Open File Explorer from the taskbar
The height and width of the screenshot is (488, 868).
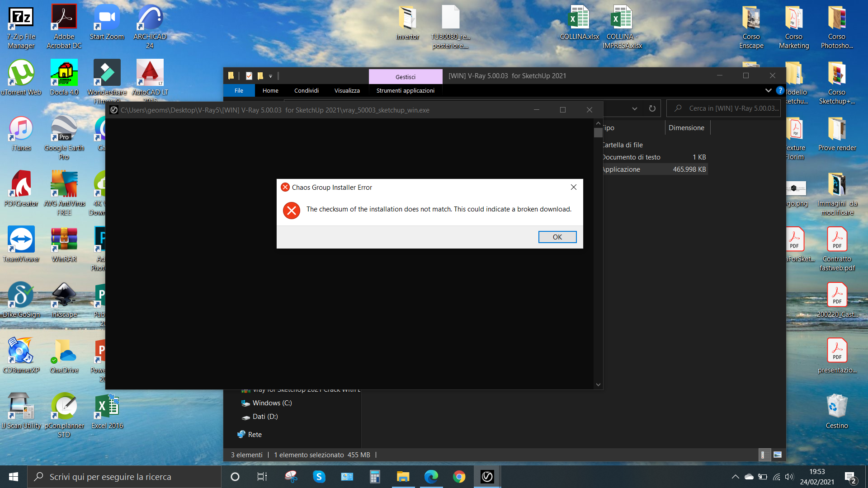tap(403, 477)
